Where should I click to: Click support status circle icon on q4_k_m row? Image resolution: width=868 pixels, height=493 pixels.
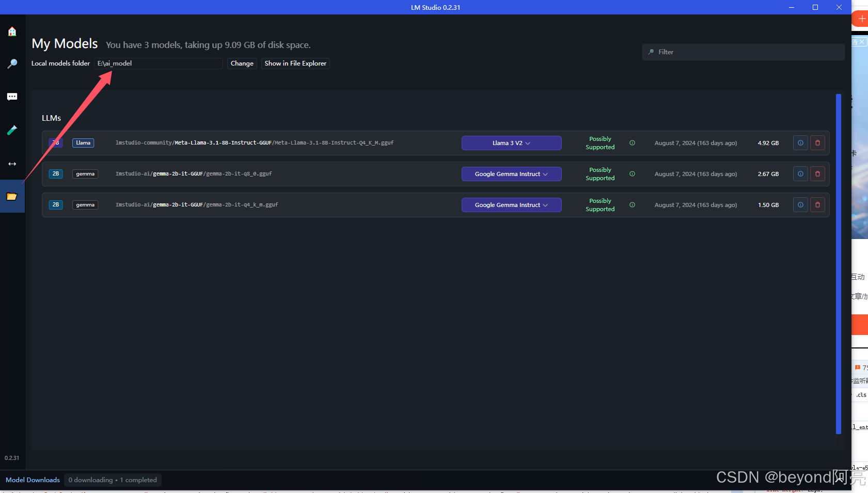point(632,205)
